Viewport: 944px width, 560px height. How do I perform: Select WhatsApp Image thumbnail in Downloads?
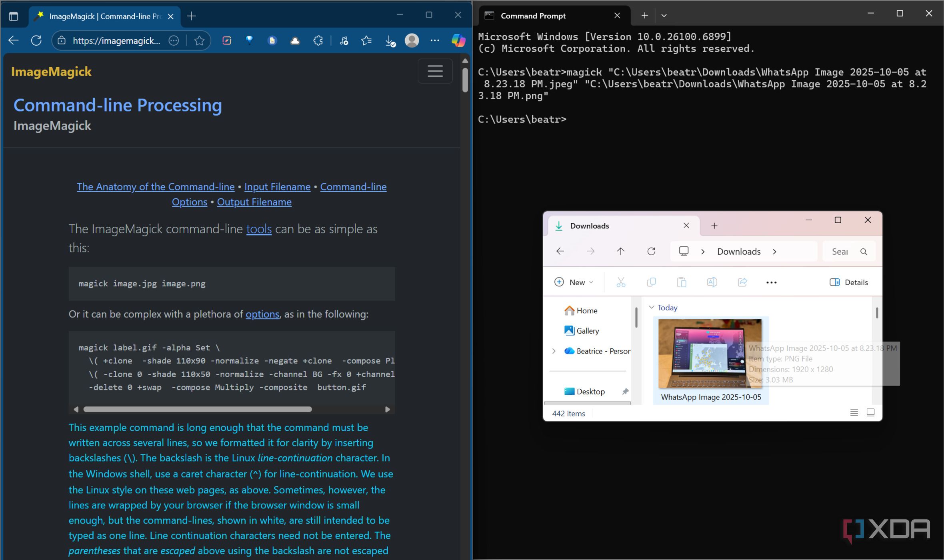(710, 354)
